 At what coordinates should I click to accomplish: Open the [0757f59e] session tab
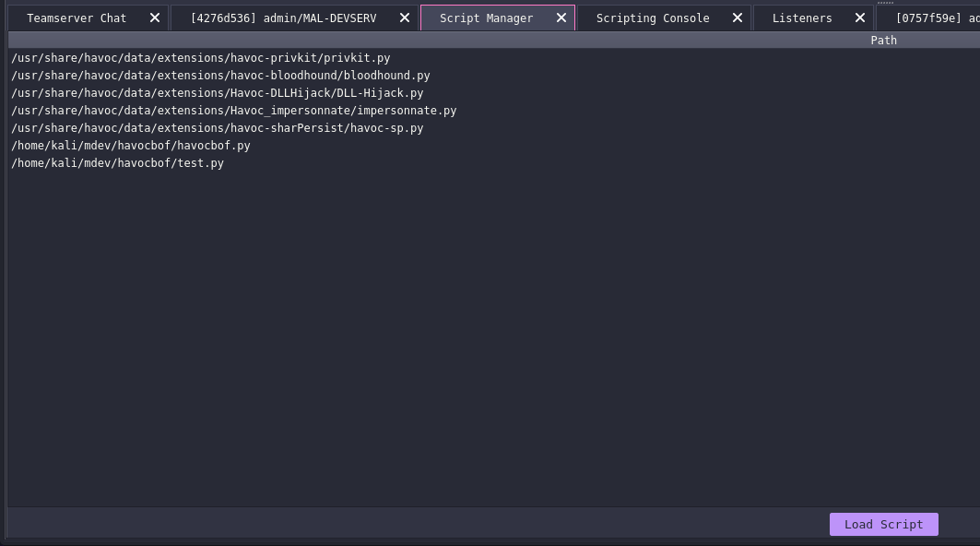click(x=928, y=18)
